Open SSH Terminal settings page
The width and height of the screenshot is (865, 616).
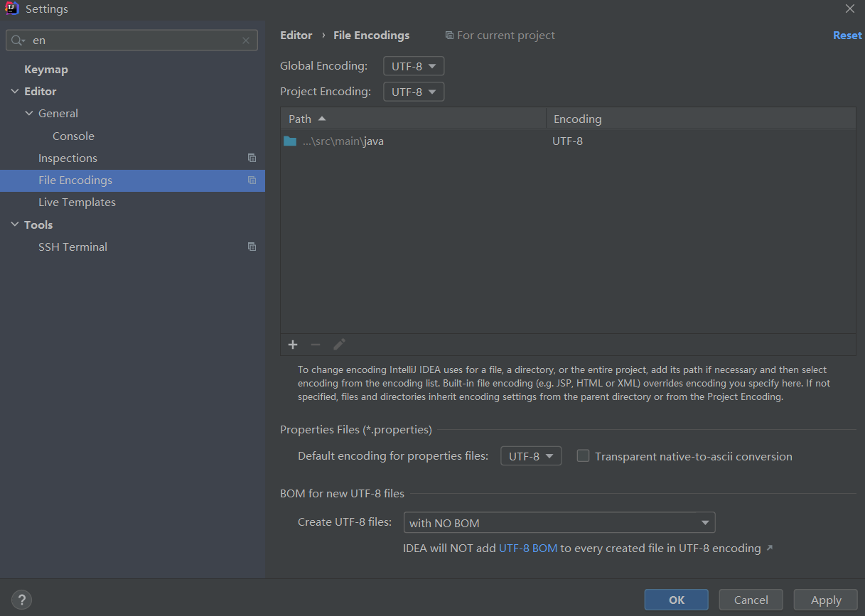tap(72, 247)
